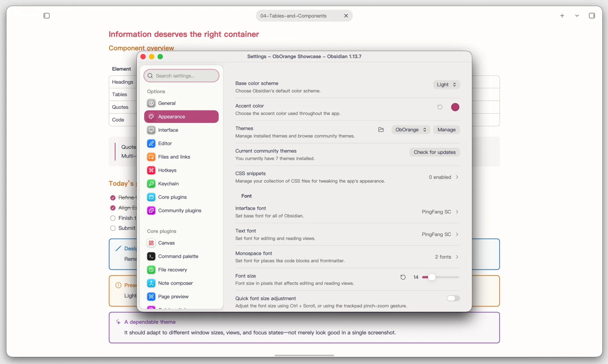608x364 pixels.
Task: Uncheck the completed Align task checkbox
Action: [x=113, y=208]
